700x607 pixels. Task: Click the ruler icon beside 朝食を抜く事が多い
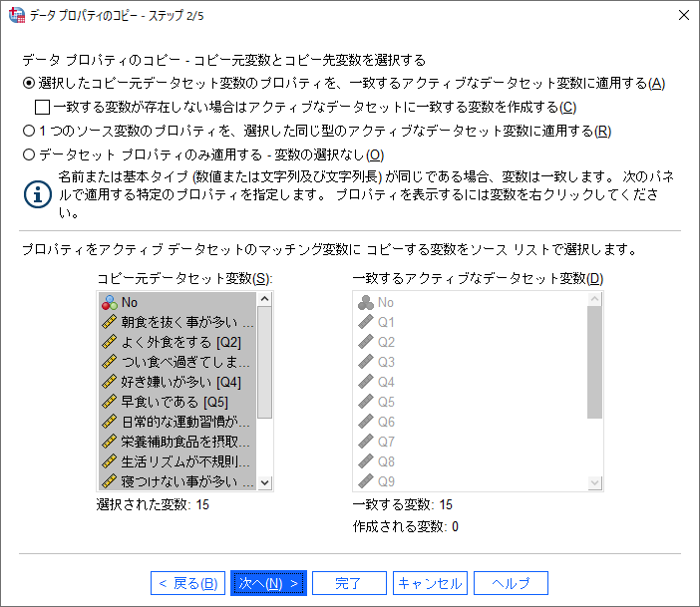tap(110, 322)
